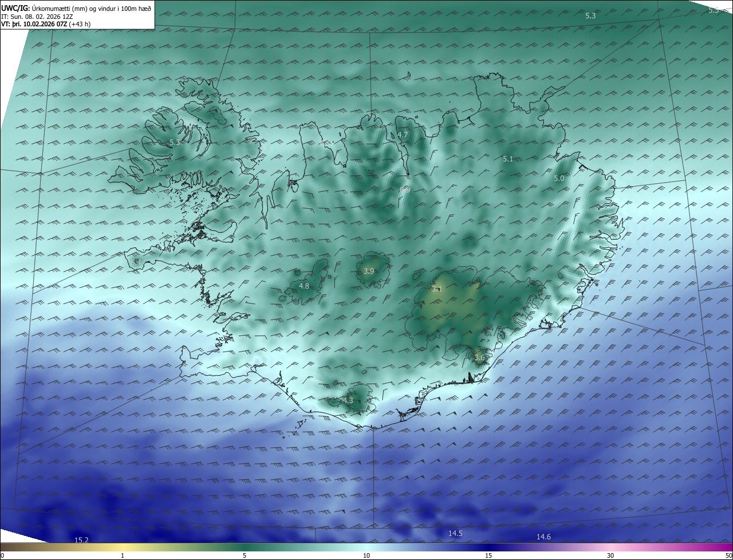The height and width of the screenshot is (560, 733).
Task: Click the 5.1 value label in northeast Iceland
Action: pyautogui.click(x=507, y=159)
